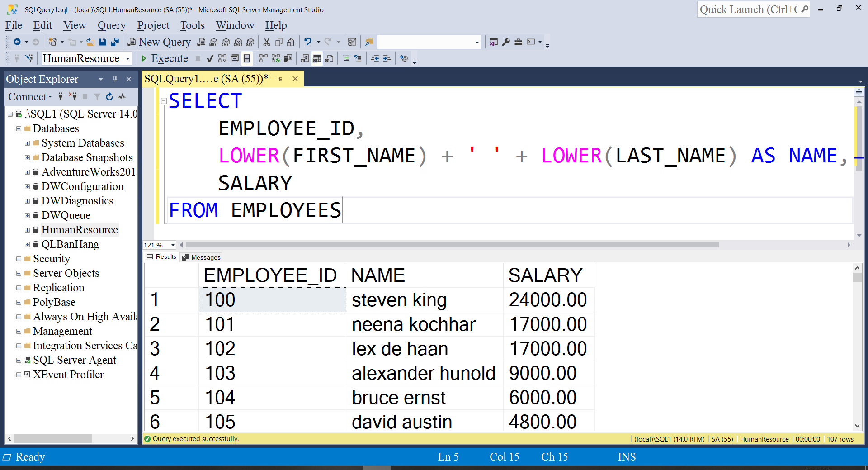Click the New Query button
Screen dimensions: 868x470
[x=160, y=42]
